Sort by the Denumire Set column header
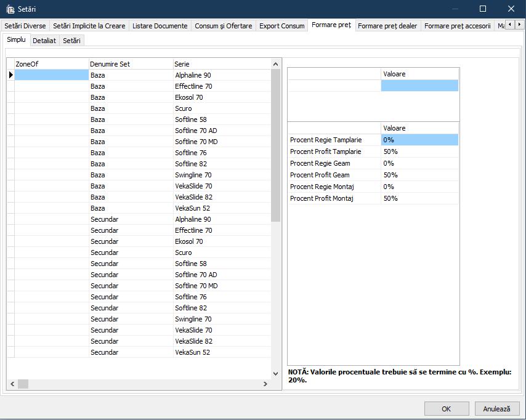The height and width of the screenshot is (420, 526). (131, 64)
